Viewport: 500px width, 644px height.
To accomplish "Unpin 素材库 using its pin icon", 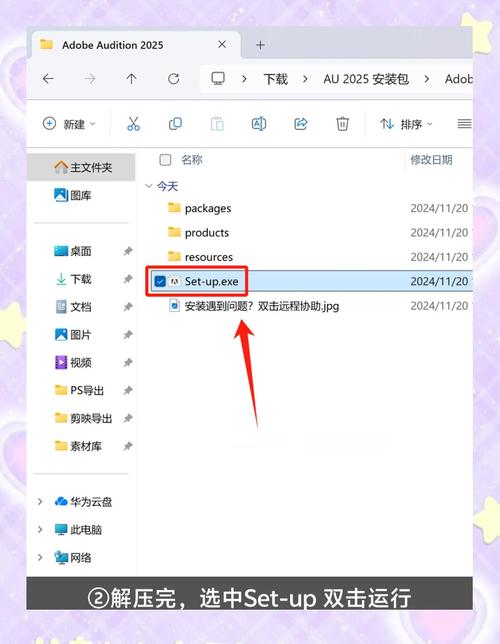I will (128, 446).
